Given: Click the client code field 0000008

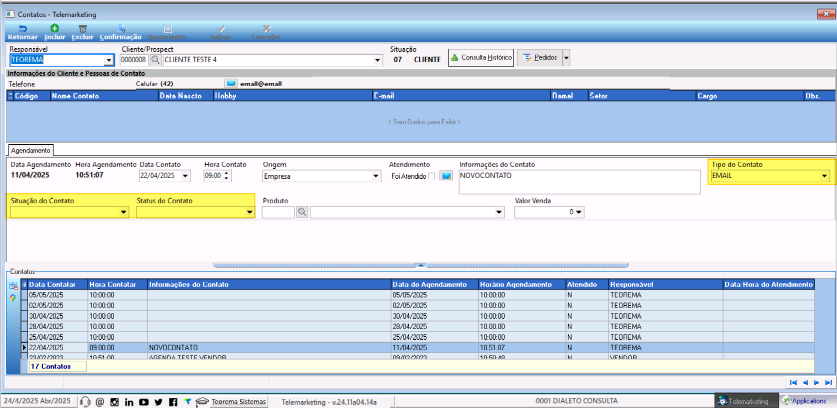Looking at the screenshot, I should [134, 60].
